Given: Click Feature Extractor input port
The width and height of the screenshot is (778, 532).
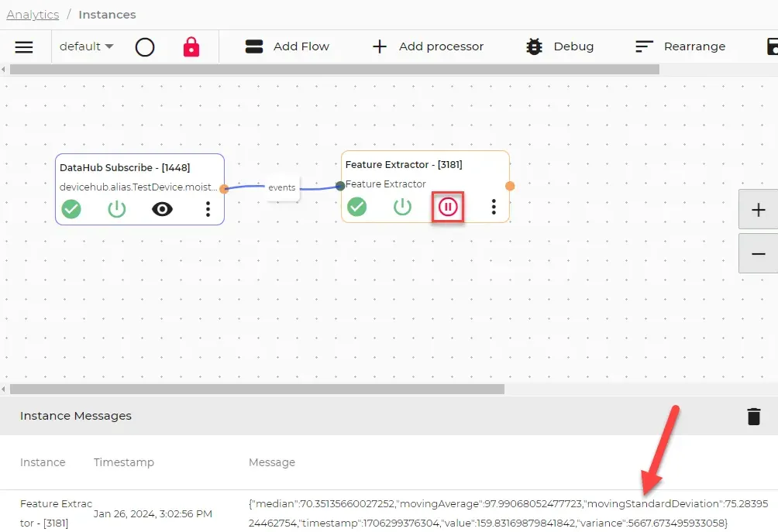Looking at the screenshot, I should 340,186.
